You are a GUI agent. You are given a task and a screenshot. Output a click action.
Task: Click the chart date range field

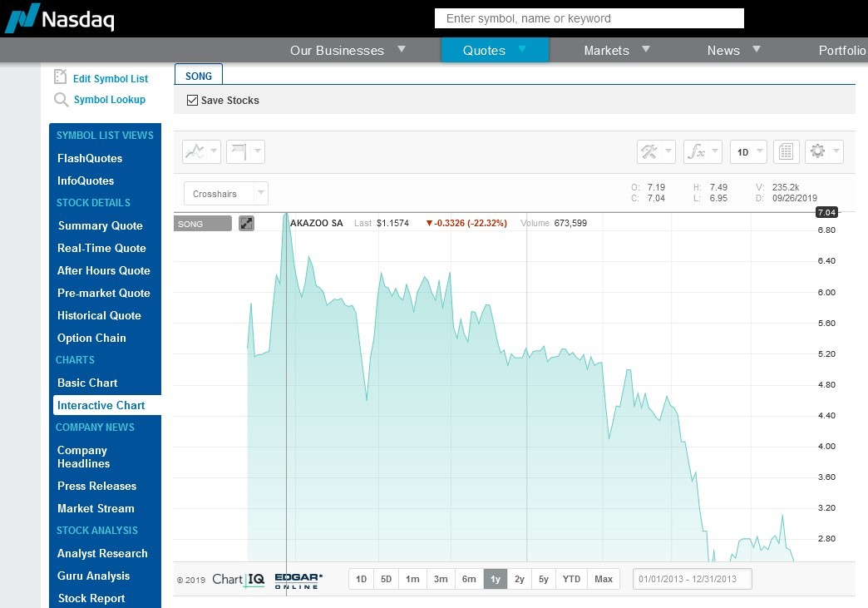(x=692, y=579)
